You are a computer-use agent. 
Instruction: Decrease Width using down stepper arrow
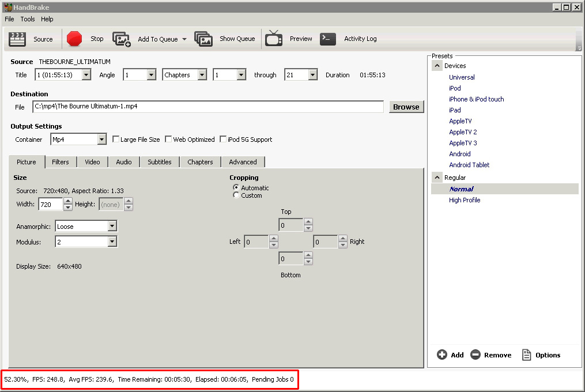click(67, 208)
